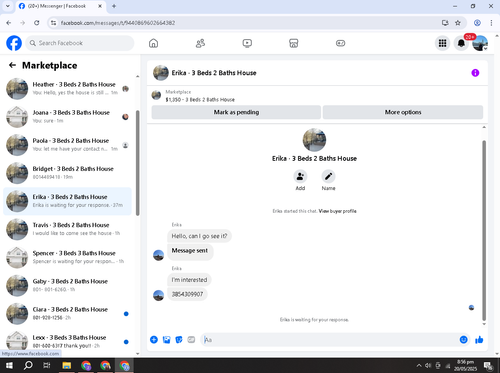Open Heather - 3 Beds 2 Baths House chat
This screenshot has height=373, width=500.
pos(67,89)
